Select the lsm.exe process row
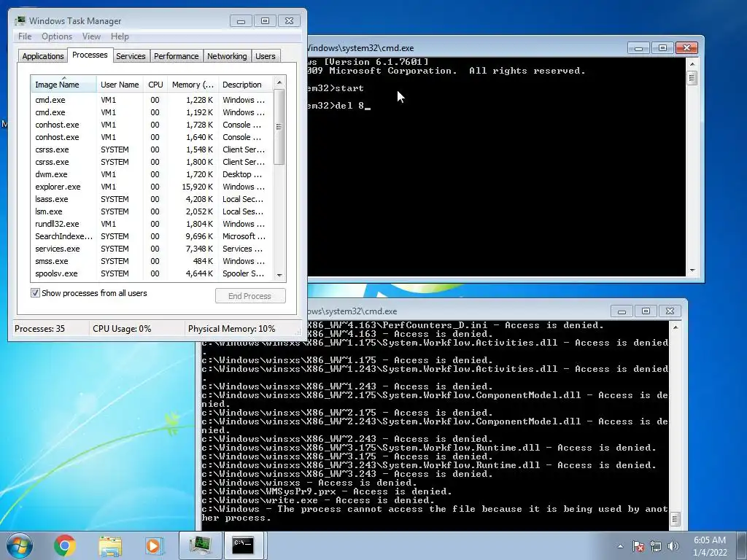 [152, 211]
